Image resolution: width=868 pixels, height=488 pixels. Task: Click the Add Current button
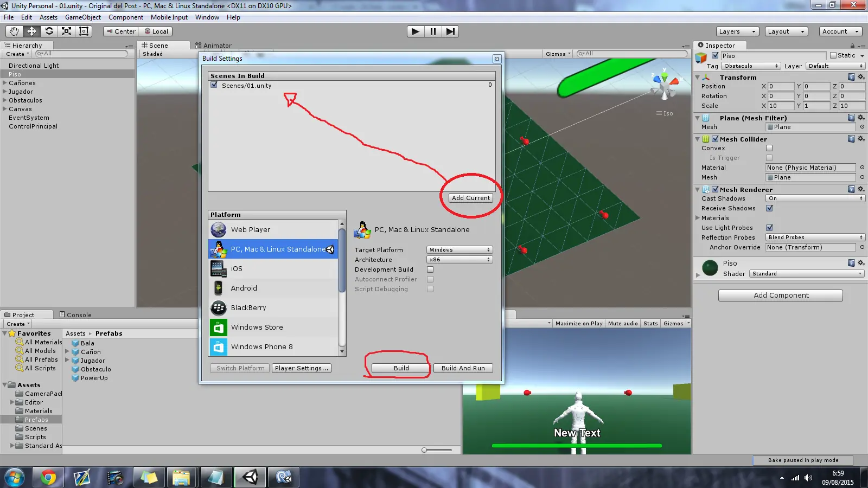(x=471, y=198)
